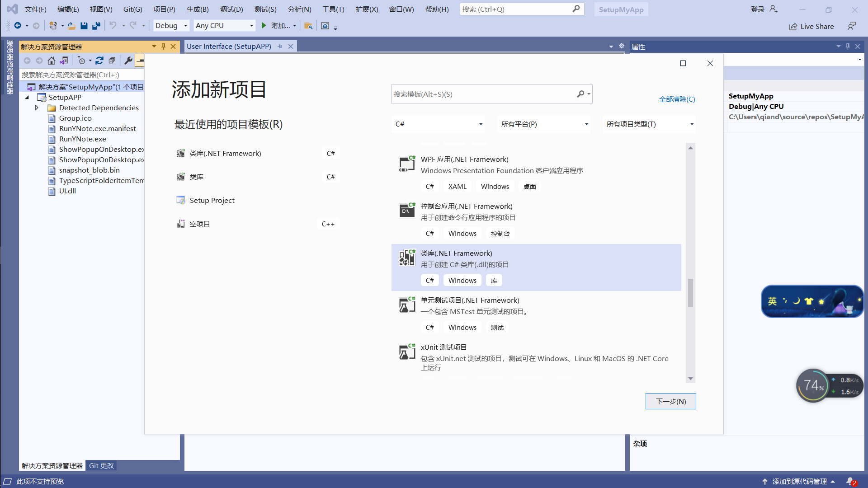The height and width of the screenshot is (488, 868).
Task: Open the Git menu
Action: coord(132,9)
